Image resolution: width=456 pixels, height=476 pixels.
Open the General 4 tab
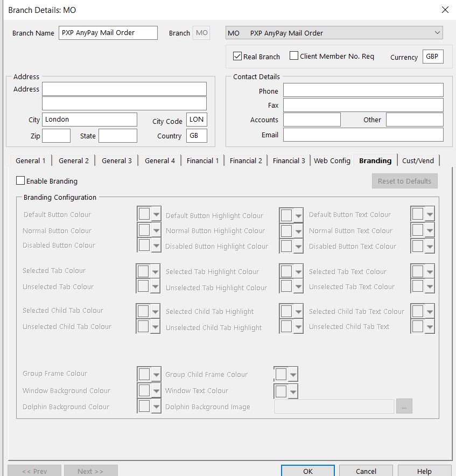tap(160, 160)
